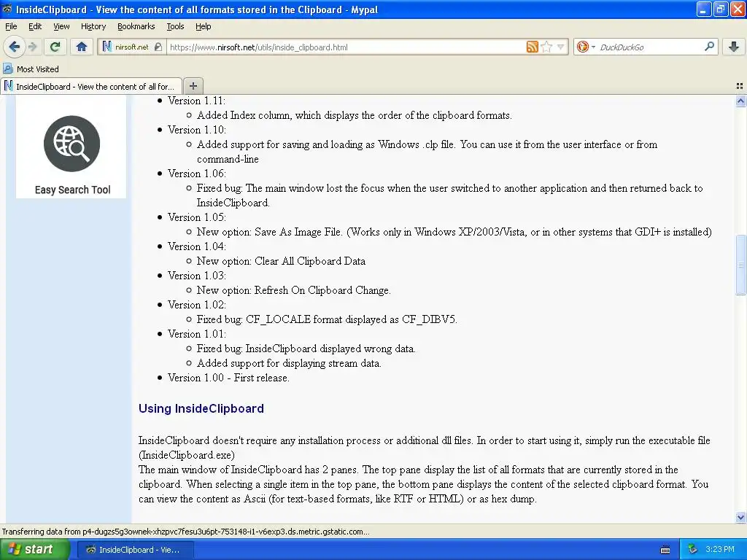Screen dimensions: 747x560
Task: Click 'New option: Clear All Clipboard Data' text
Action: [281, 261]
